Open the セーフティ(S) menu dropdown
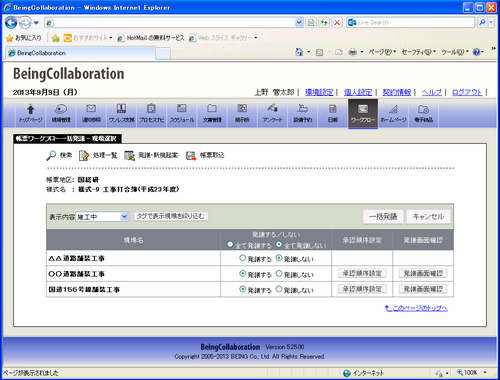Image resolution: width=500 pixels, height=380 pixels. pyautogui.click(x=419, y=52)
